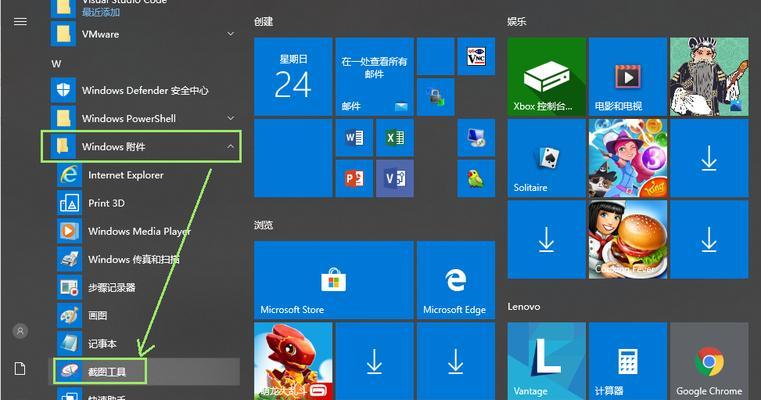This screenshot has height=400, width=761.
Task: Click the download tile right of Bubble Witch
Action: [709, 158]
